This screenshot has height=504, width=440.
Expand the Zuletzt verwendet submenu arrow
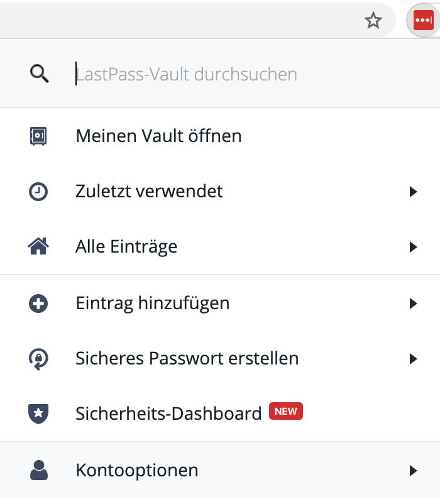point(413,191)
